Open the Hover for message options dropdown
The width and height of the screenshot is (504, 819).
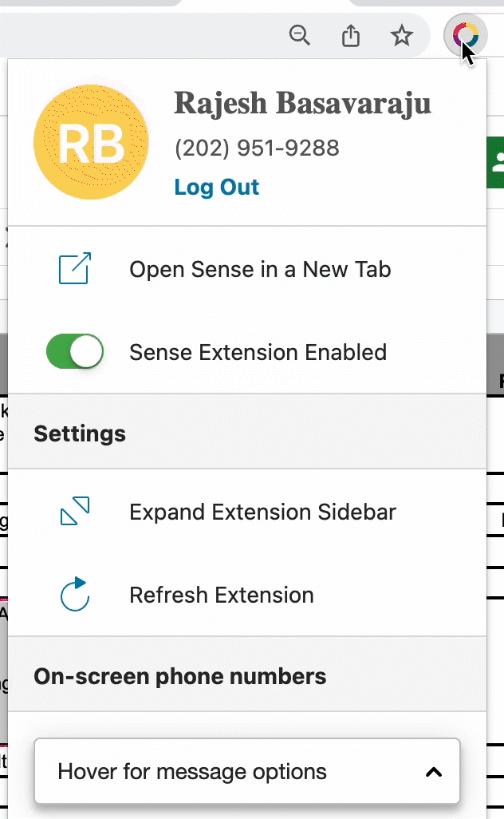click(247, 771)
